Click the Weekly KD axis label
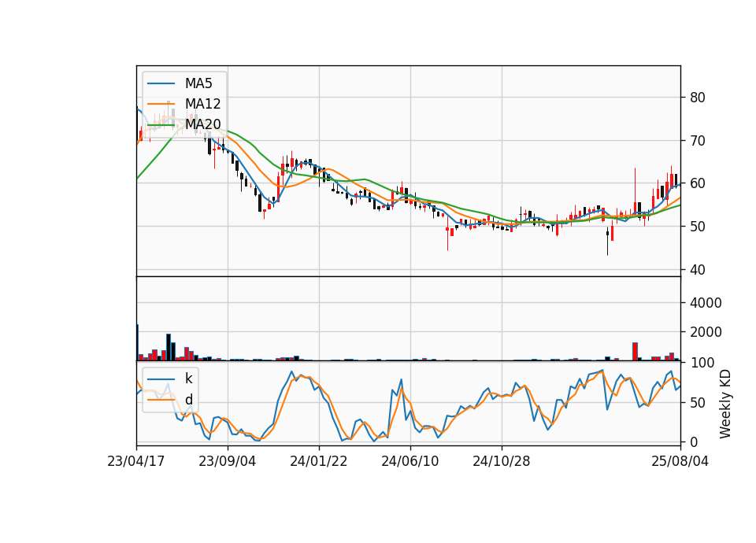Screen dimensions: 756x543 [x=725, y=404]
